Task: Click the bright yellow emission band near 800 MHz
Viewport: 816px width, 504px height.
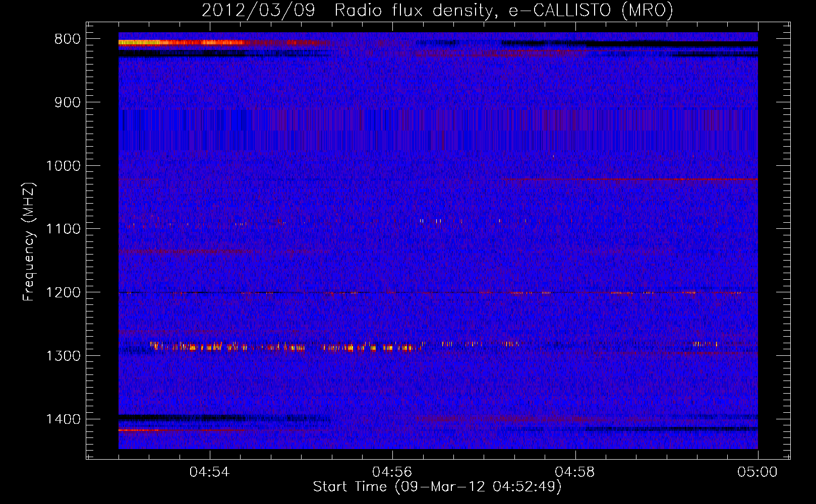Action: coord(182,43)
